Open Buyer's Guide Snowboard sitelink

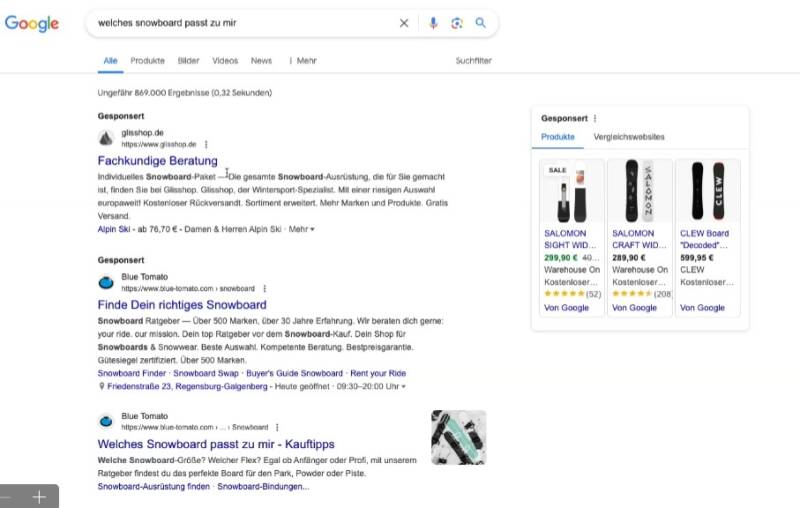coord(294,373)
